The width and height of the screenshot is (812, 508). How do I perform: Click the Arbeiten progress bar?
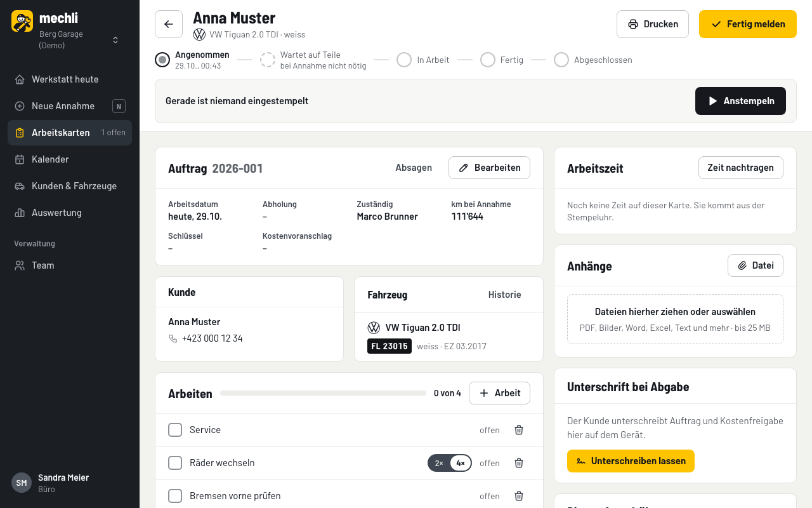pyautogui.click(x=323, y=393)
